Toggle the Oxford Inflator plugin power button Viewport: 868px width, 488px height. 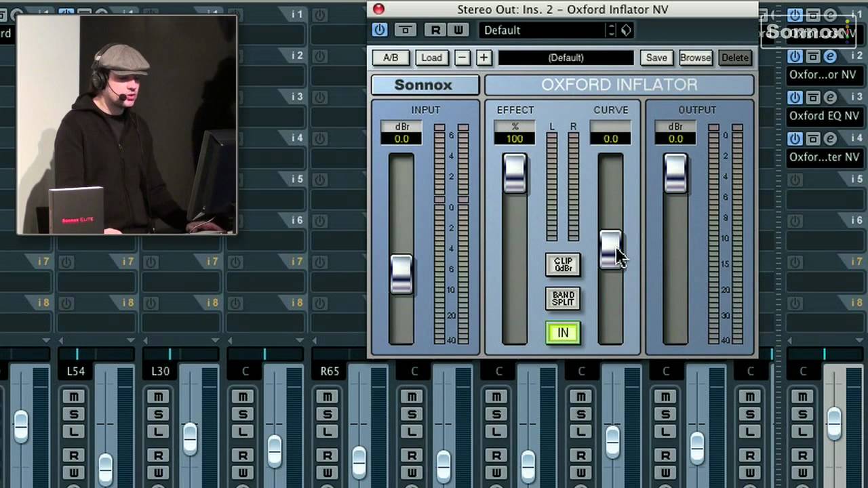(x=380, y=30)
